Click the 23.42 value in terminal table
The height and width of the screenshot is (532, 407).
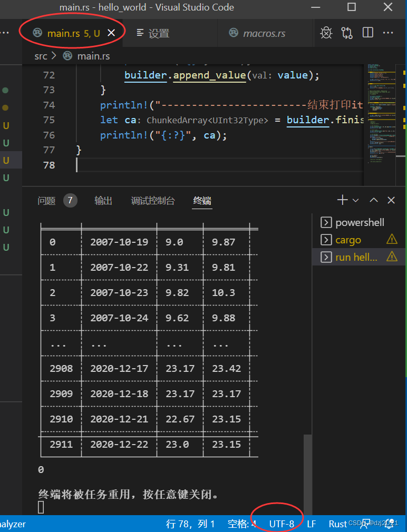[226, 369]
